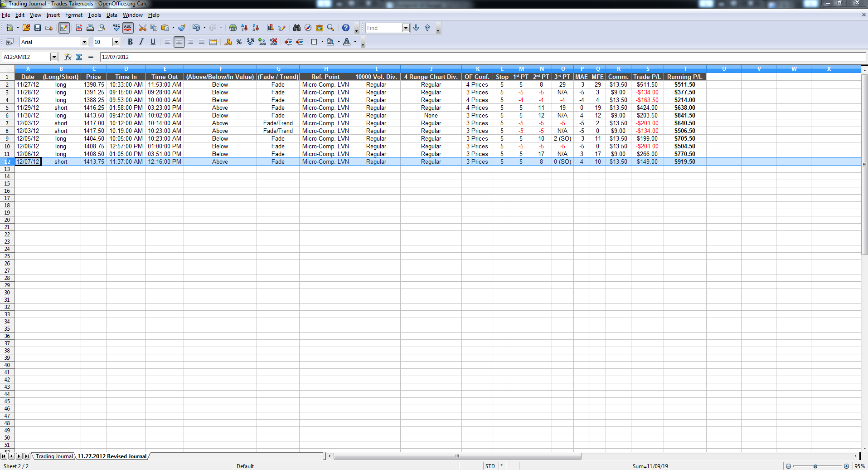Open the Name Box dropdown

coord(54,57)
